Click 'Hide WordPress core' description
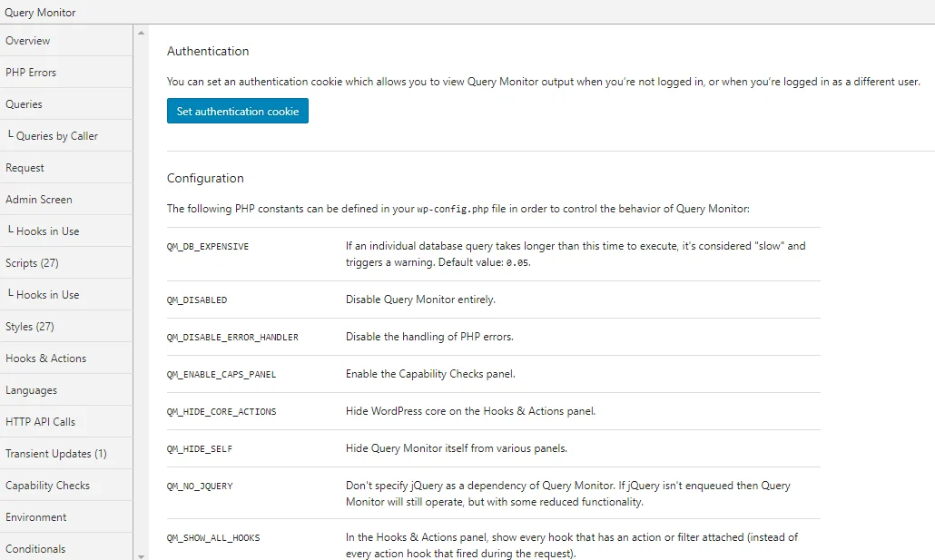 (x=470, y=411)
